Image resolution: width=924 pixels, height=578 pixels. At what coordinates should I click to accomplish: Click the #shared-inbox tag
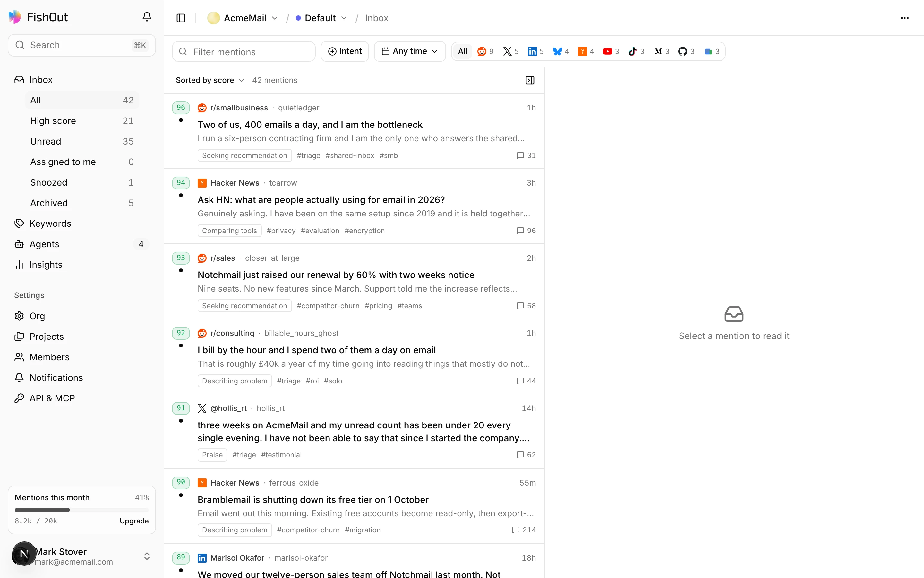click(350, 156)
